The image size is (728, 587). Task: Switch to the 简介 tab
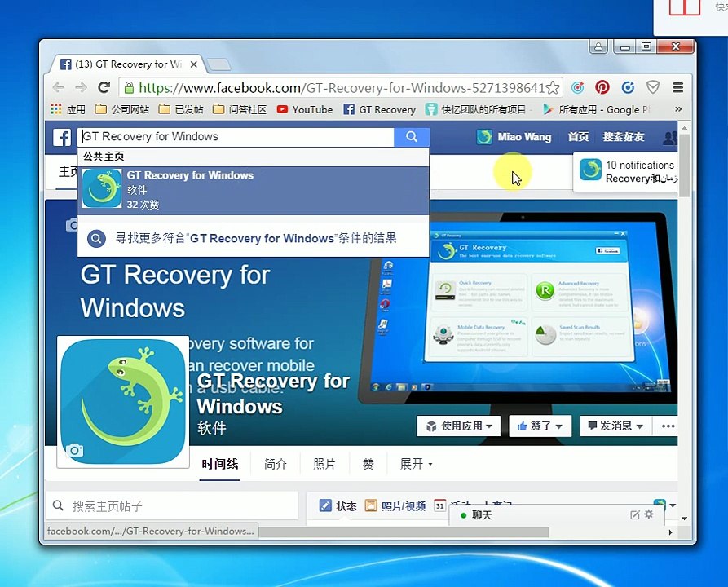pyautogui.click(x=276, y=464)
